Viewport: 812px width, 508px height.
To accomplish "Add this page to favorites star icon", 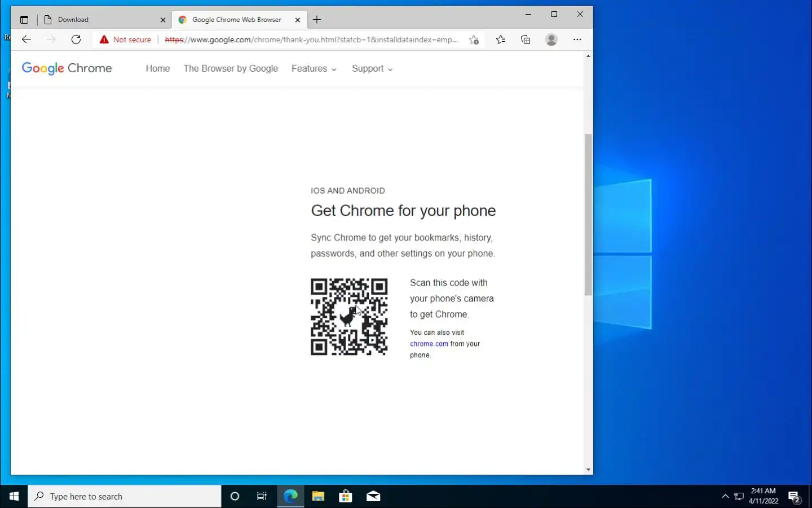I will 474,40.
